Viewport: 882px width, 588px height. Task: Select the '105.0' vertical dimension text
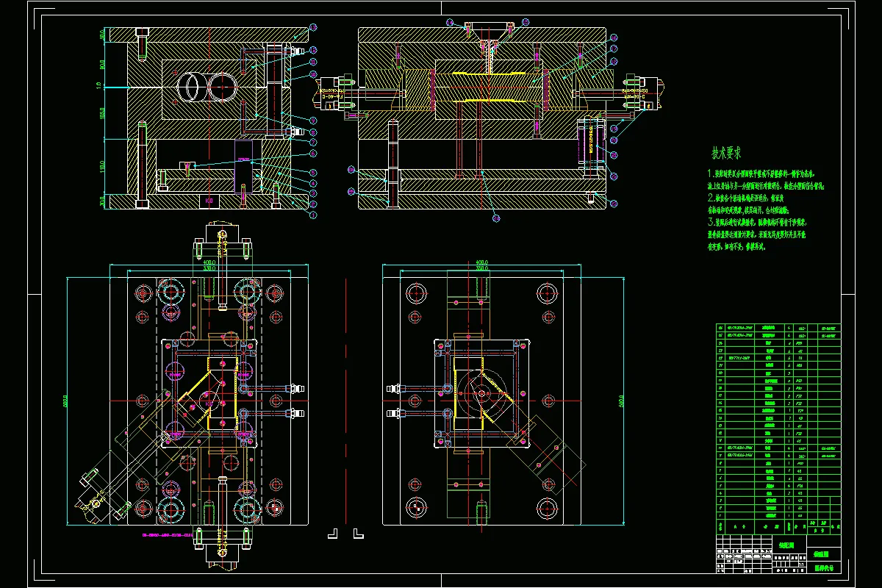(x=102, y=113)
